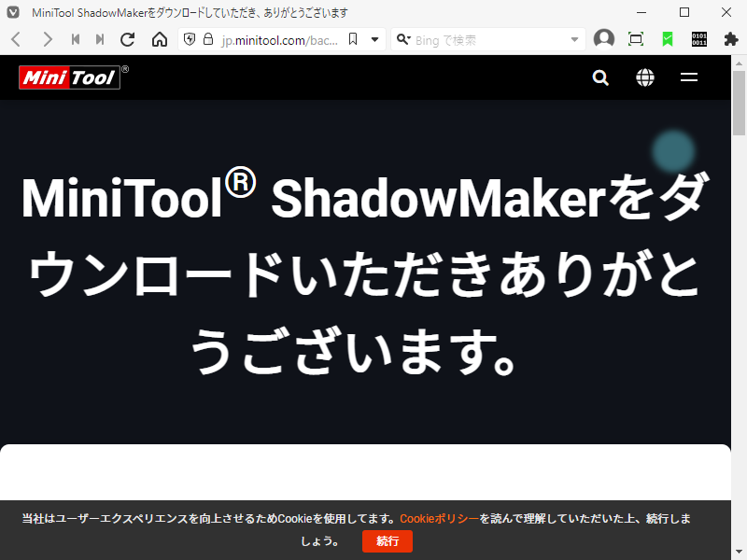Open the extensions puzzle icon

(x=731, y=39)
